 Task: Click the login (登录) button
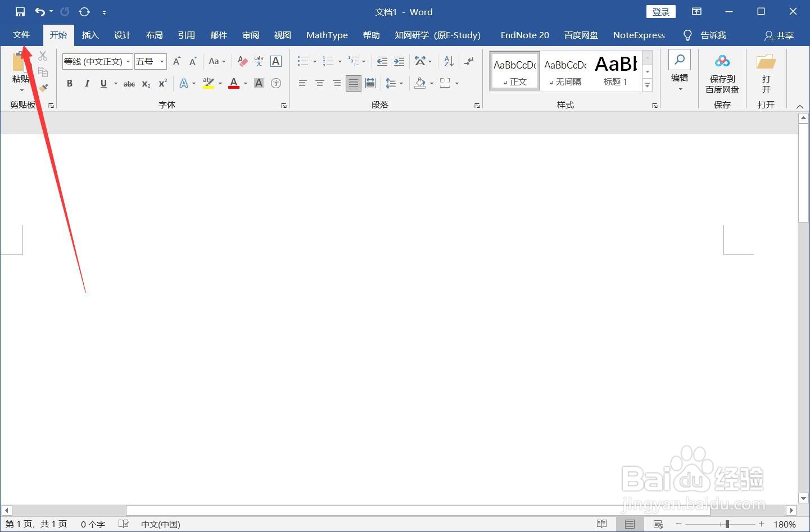coord(661,12)
